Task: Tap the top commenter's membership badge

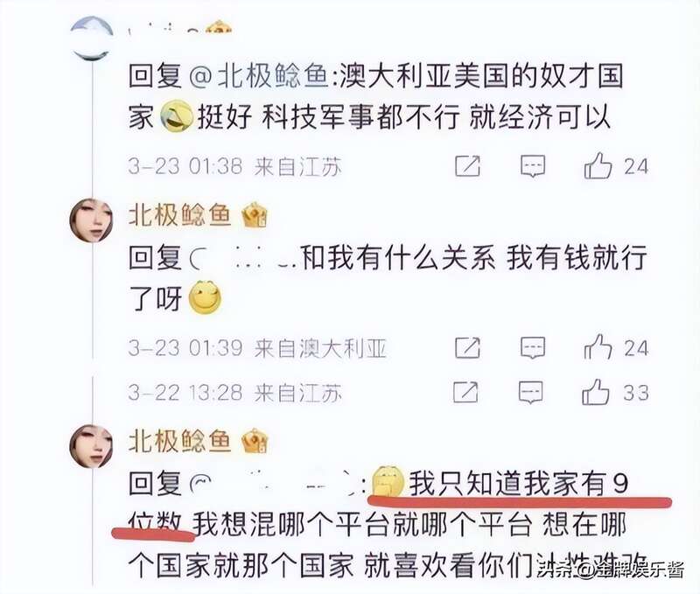Action: tap(218, 28)
